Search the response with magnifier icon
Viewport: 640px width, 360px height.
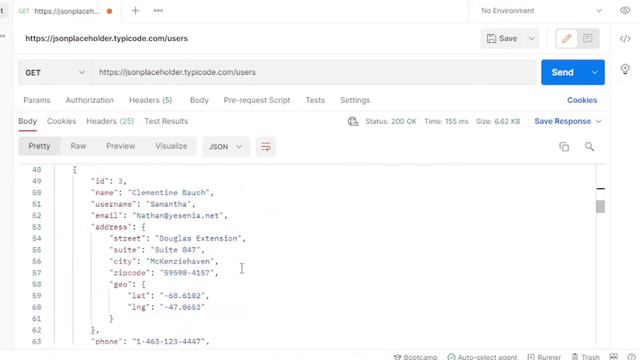(589, 147)
